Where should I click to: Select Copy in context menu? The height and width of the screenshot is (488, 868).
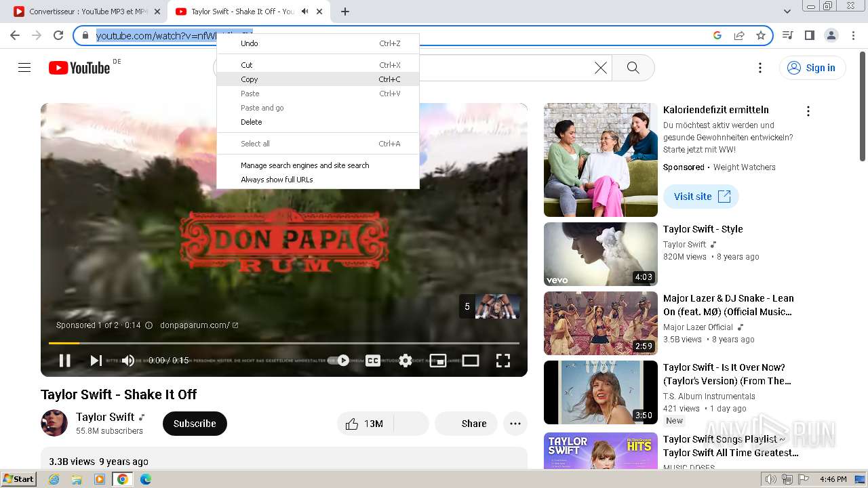click(x=318, y=79)
